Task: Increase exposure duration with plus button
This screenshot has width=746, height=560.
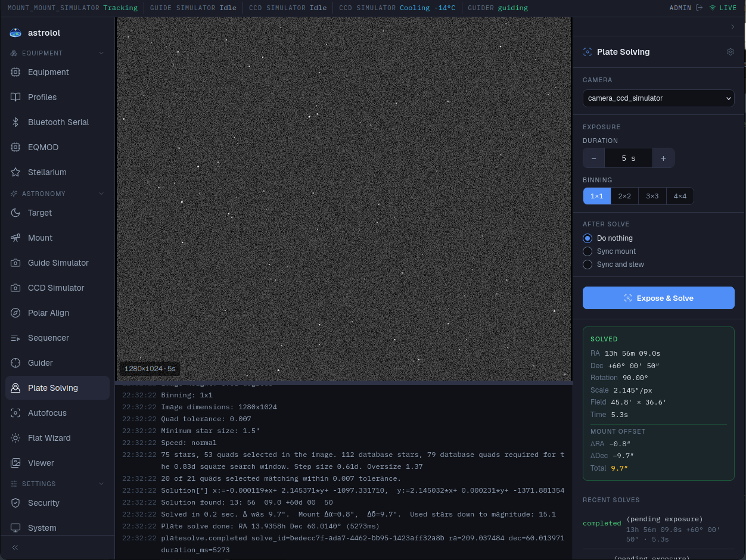Action: pos(663,158)
